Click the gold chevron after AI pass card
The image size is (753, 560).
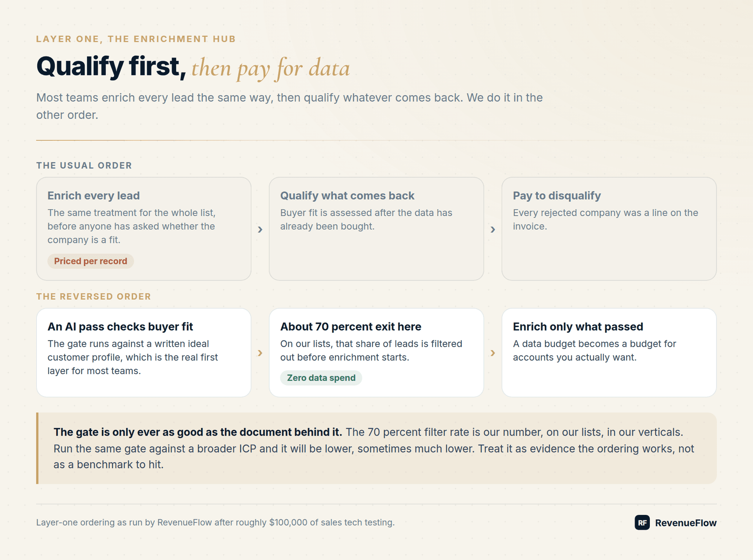pyautogui.click(x=260, y=353)
